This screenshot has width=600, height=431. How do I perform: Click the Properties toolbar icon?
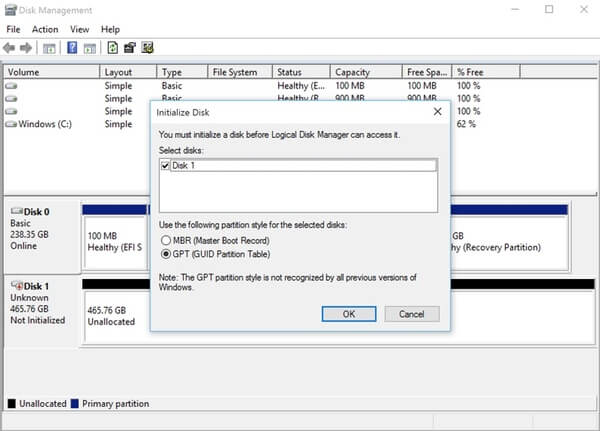(130, 48)
